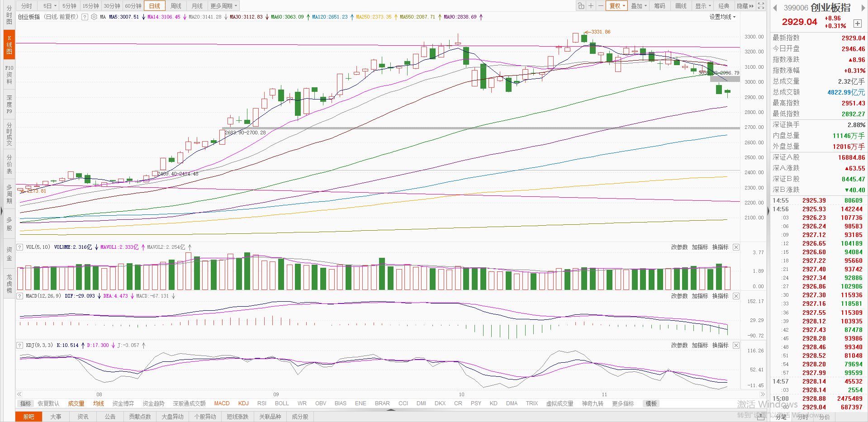Screen dimensions: 868x422
Task: Toggle the KDJ indicator at bottom bar
Action: point(243,403)
